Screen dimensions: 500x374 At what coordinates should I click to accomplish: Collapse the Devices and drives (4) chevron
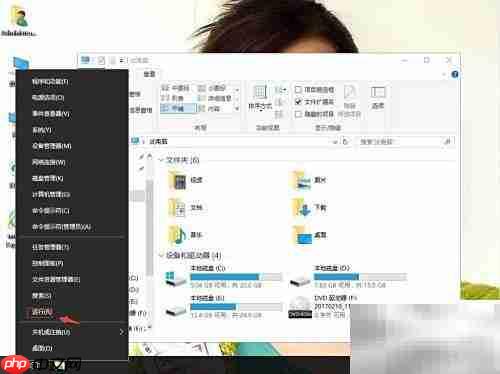[161, 255]
